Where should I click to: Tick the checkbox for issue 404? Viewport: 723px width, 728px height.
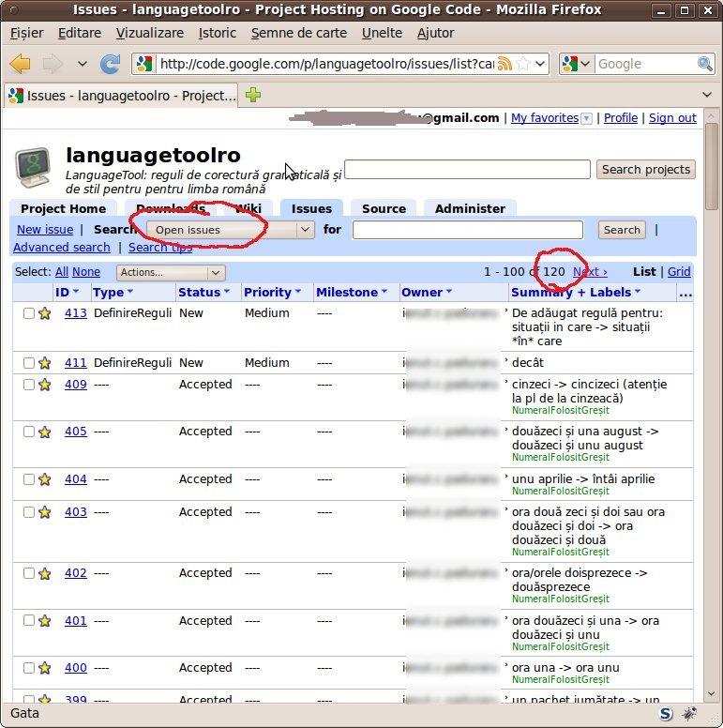pyautogui.click(x=29, y=479)
